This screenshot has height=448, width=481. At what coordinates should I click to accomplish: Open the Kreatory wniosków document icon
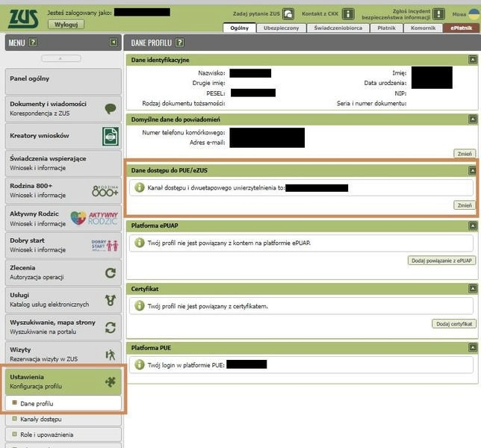[111, 136]
